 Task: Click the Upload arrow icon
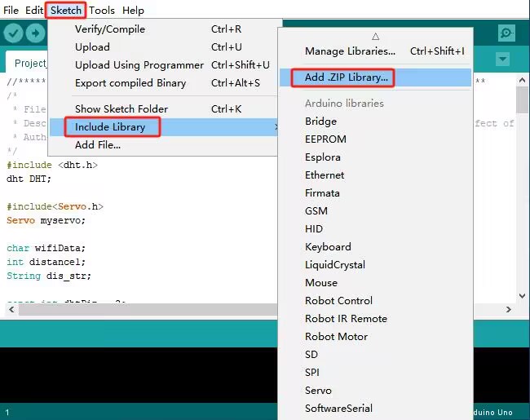[x=36, y=33]
